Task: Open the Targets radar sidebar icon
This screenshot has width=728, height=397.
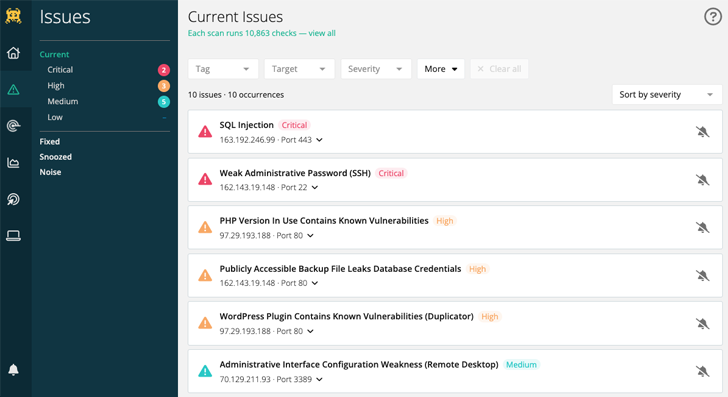Action: click(13, 125)
